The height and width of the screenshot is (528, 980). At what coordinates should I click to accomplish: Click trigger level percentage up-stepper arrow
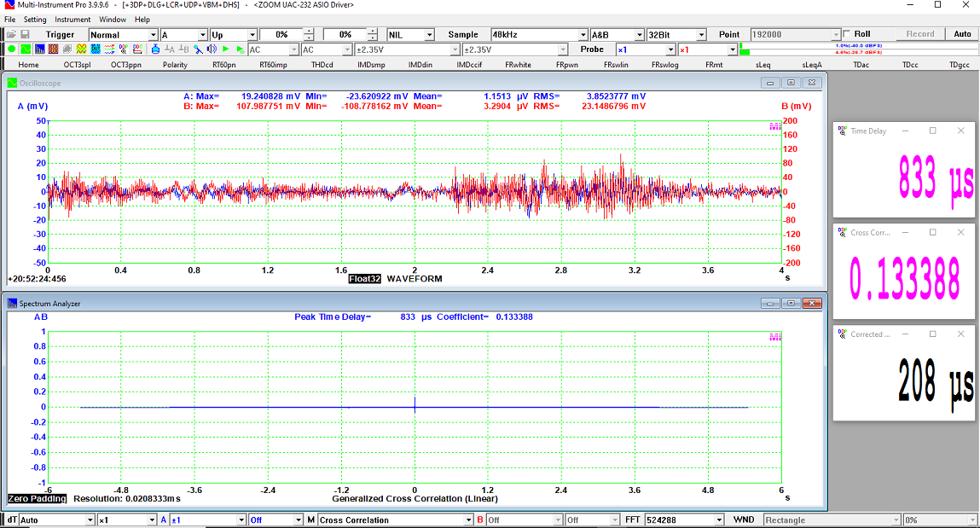(x=309, y=32)
